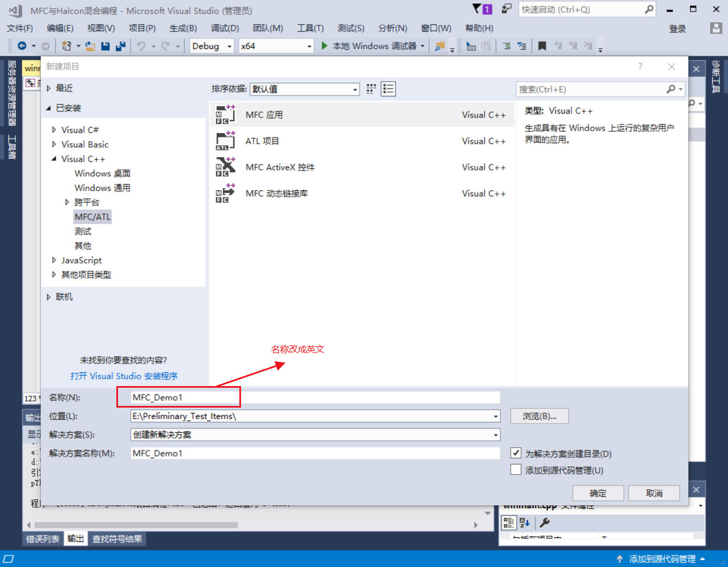728x567 pixels.
Task: Click the green start debugging arrow
Action: click(325, 46)
